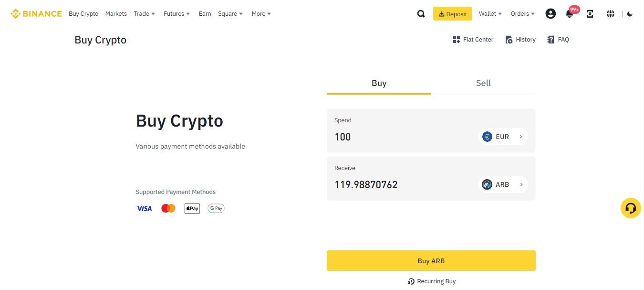The image size is (644, 290).
Task: Click the Buy ARB button
Action: click(x=431, y=260)
